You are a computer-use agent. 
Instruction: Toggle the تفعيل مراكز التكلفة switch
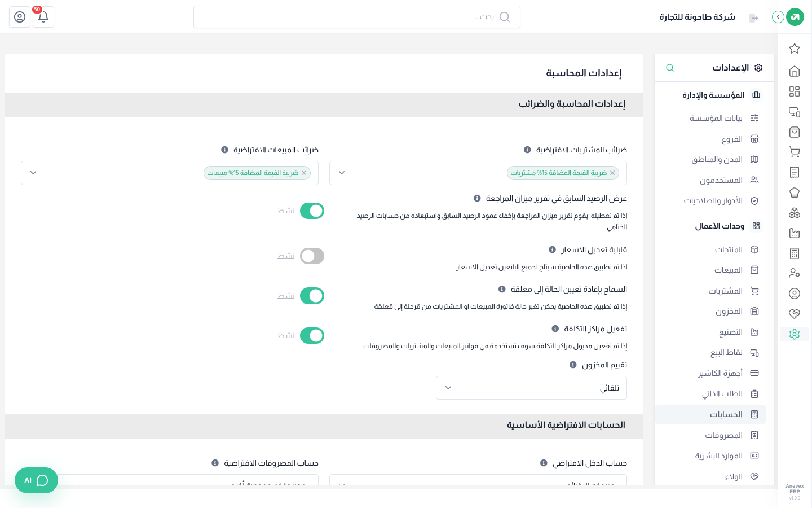(312, 335)
